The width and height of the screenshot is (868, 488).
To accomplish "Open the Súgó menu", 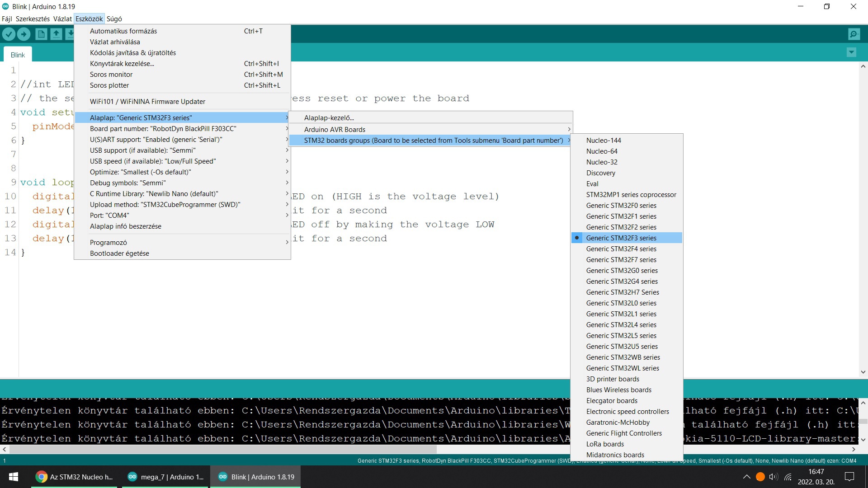I will (x=114, y=19).
